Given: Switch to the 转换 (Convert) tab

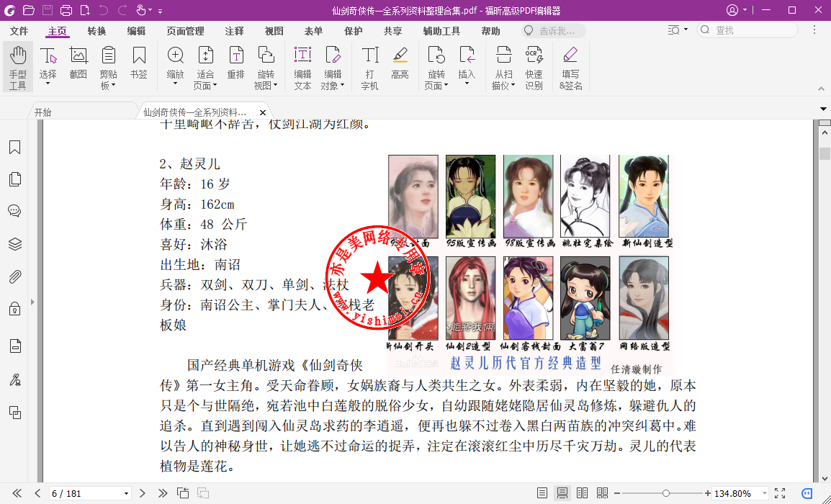Looking at the screenshot, I should 96,31.
